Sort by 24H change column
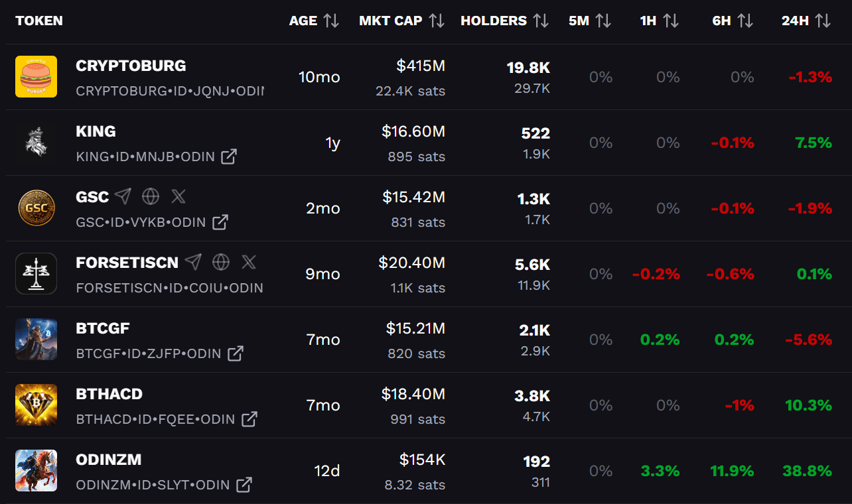This screenshot has width=852, height=504. point(823,21)
